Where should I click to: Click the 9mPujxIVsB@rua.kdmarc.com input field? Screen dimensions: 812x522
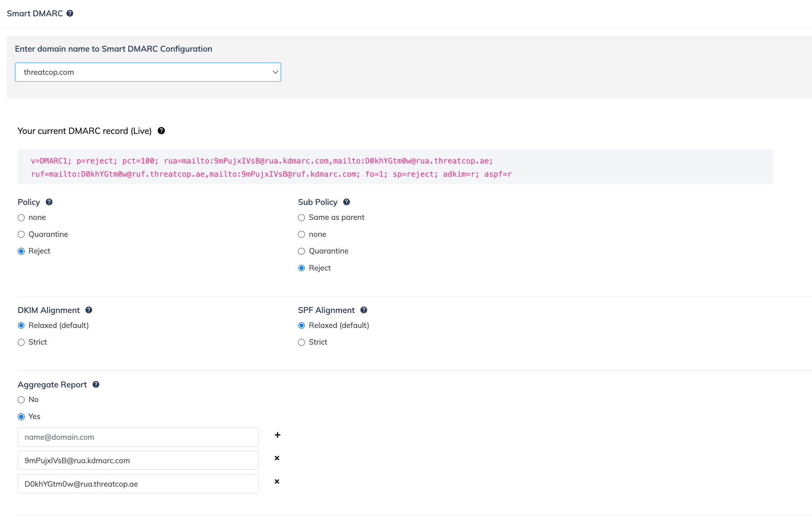click(138, 460)
